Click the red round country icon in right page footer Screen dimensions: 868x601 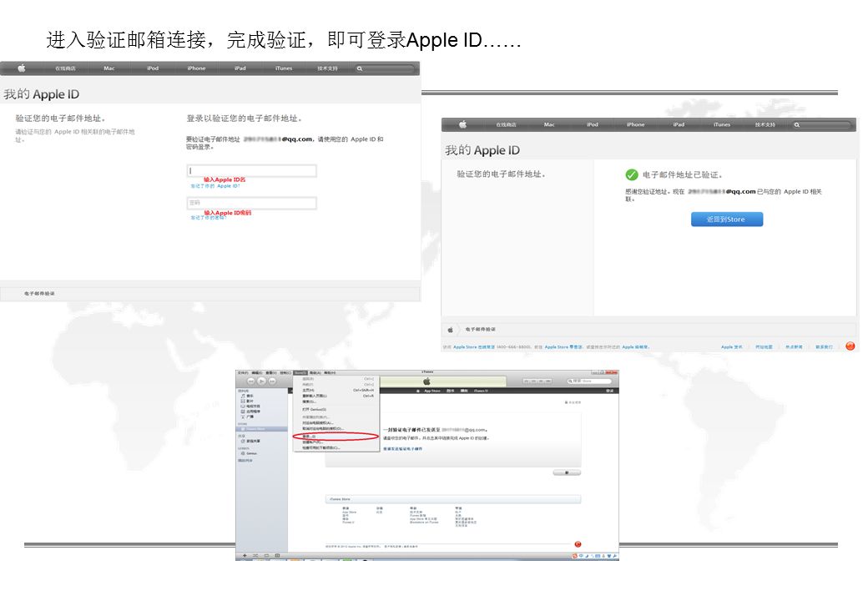tap(850, 346)
